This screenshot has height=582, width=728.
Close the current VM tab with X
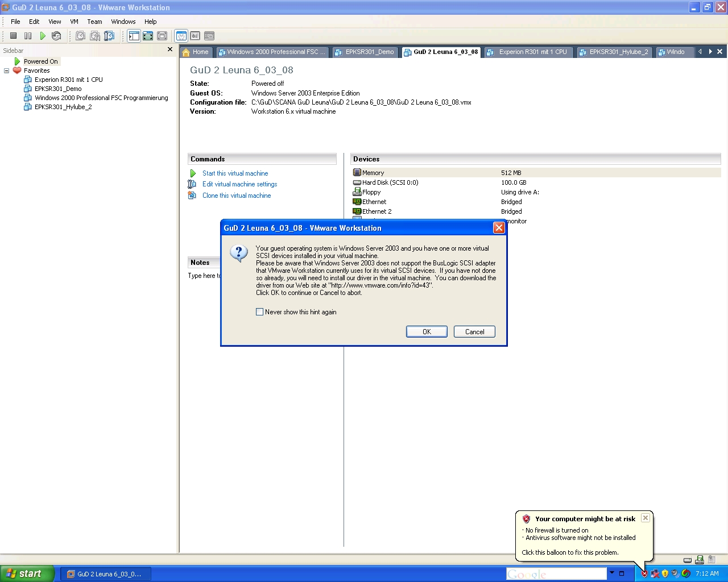point(719,52)
